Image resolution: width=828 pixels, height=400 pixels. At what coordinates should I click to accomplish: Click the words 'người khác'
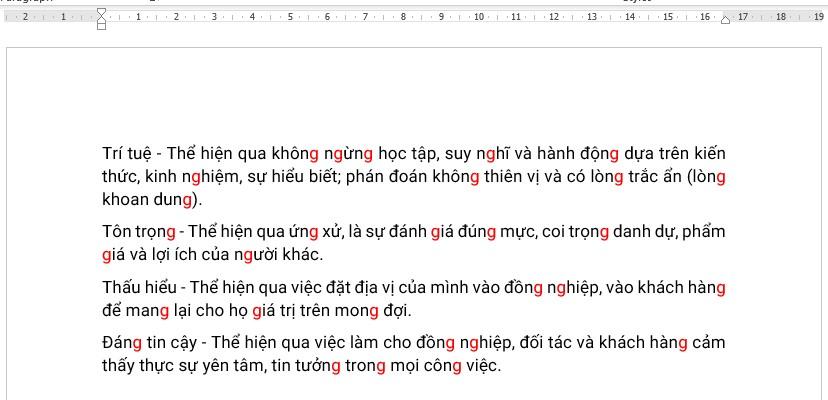click(x=277, y=255)
